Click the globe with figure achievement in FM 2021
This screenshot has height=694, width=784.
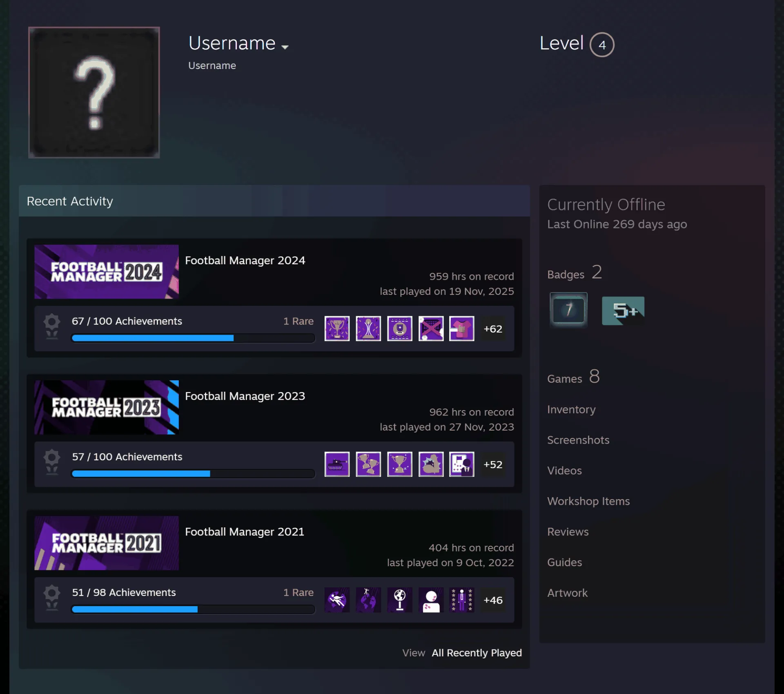pos(368,600)
